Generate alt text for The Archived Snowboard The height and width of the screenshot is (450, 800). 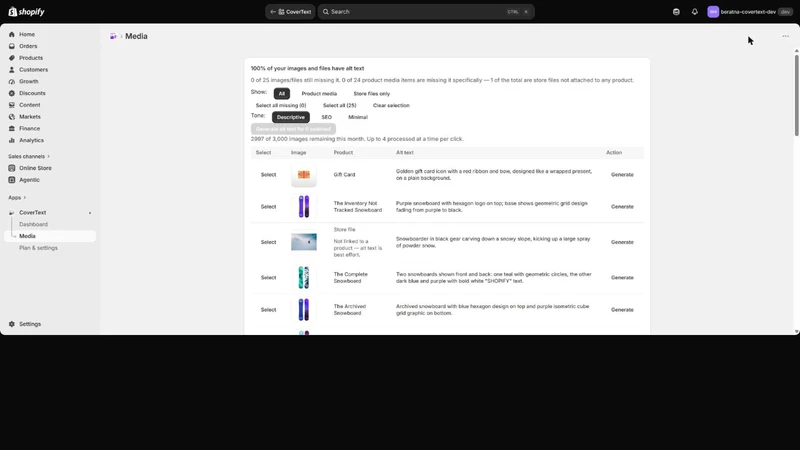pos(622,310)
